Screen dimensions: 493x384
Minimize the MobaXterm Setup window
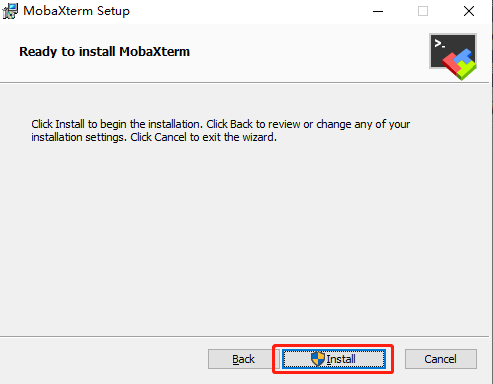pyautogui.click(x=378, y=11)
